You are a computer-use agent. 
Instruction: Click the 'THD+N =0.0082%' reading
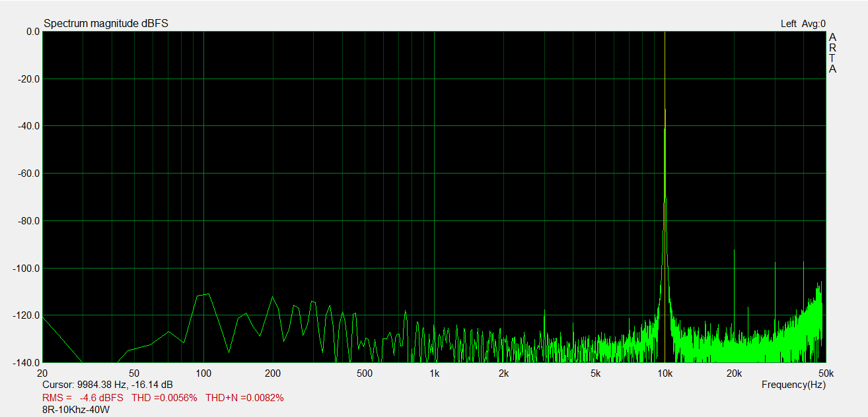(x=244, y=398)
